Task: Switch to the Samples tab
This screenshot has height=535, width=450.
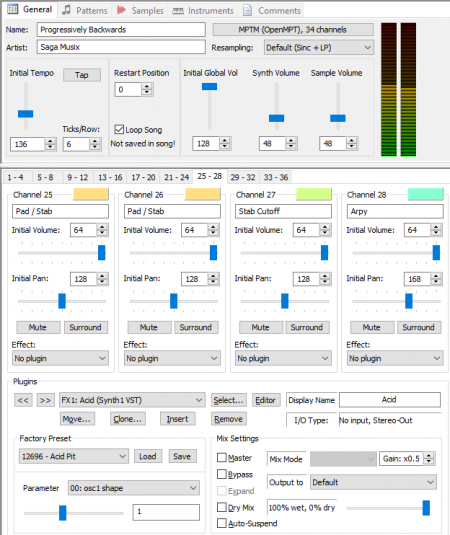Action: [140, 11]
